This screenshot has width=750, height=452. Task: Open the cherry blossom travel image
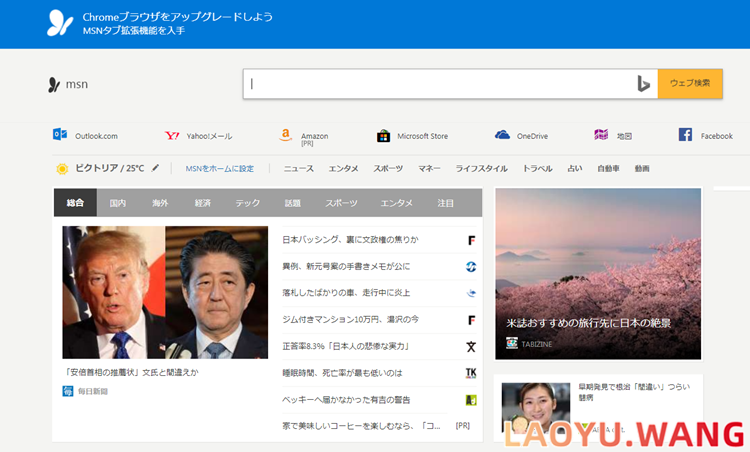[598, 274]
